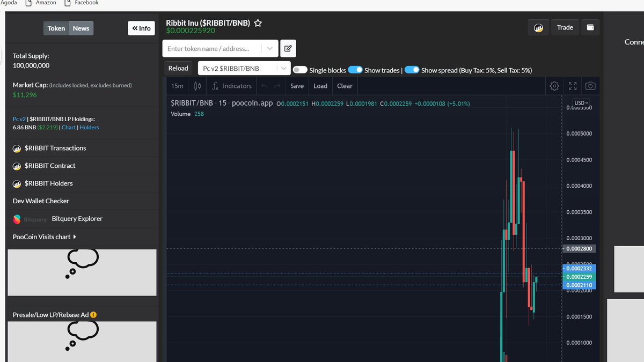Click the upper thought bubble ad banner

82,272
